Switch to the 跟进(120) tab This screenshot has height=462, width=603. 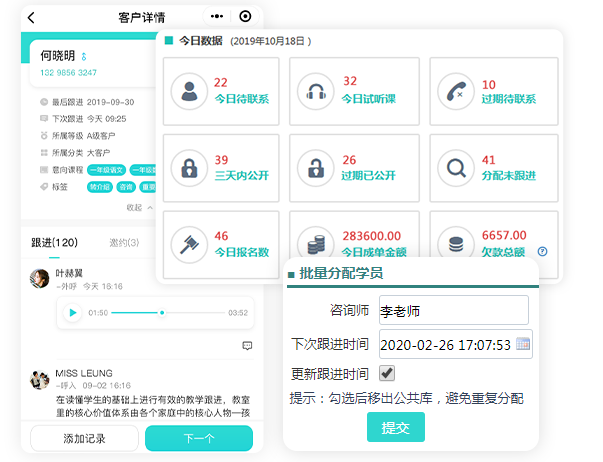(55, 242)
